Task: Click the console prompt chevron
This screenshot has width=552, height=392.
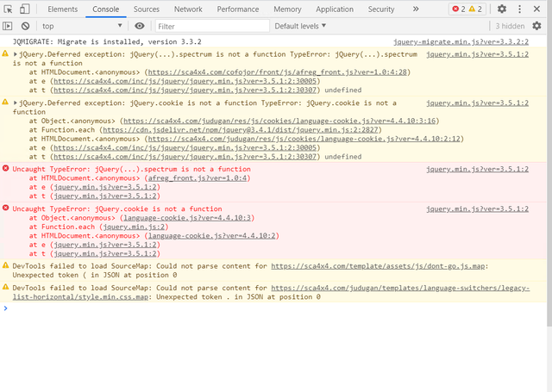Action: (x=5, y=308)
